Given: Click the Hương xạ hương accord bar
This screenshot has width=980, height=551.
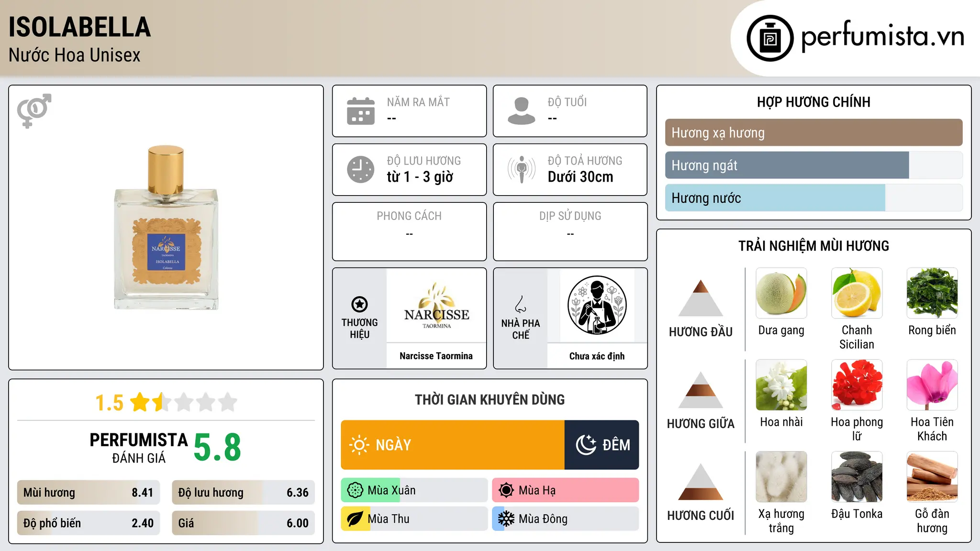Looking at the screenshot, I should (x=813, y=132).
